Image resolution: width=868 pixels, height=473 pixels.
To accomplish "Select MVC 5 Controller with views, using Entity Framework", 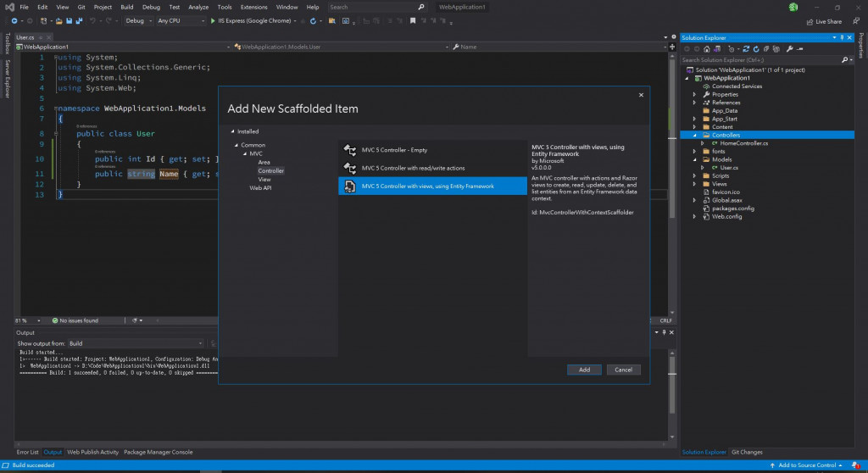I will tap(432, 186).
